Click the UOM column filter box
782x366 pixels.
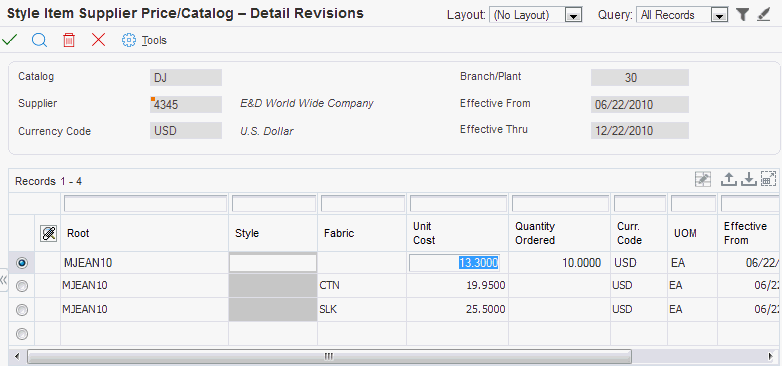(x=694, y=203)
